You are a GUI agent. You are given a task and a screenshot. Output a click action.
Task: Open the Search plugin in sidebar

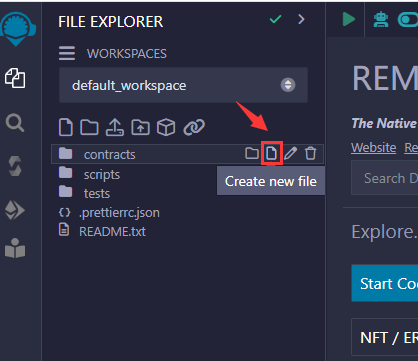point(15,123)
